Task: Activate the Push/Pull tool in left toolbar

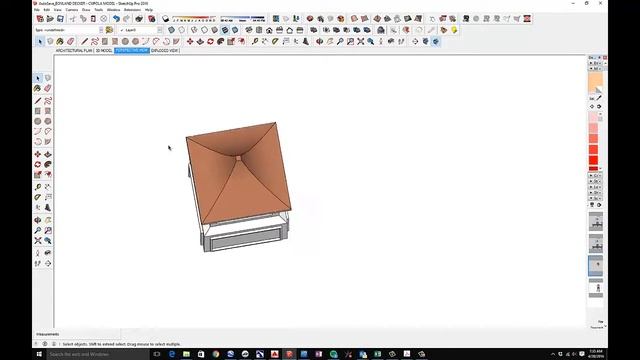Action: (48, 154)
